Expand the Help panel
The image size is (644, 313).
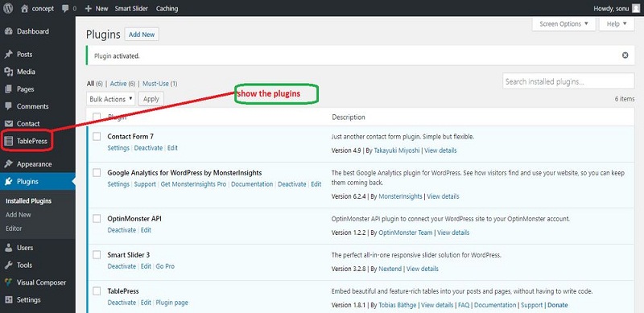[617, 24]
